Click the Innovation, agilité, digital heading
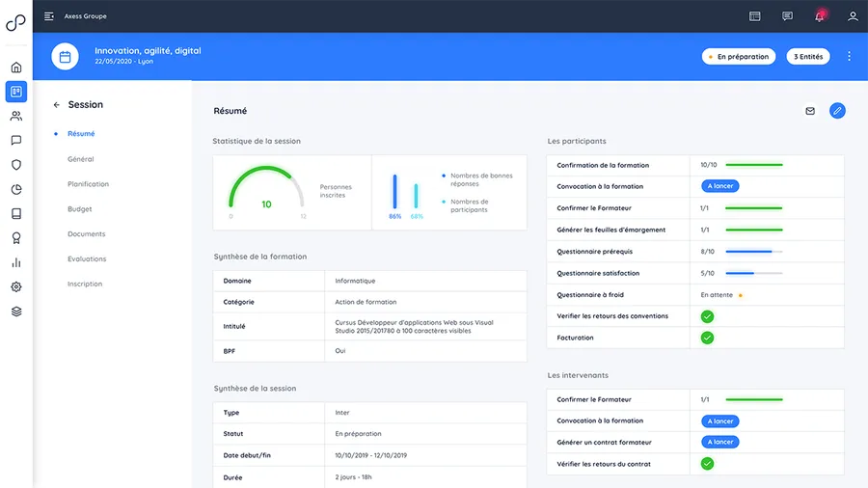Screen dimensions: 868x488 point(148,50)
